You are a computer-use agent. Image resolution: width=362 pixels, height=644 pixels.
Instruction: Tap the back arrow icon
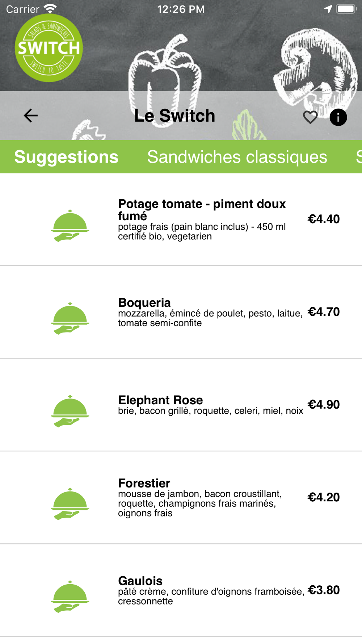point(31,116)
